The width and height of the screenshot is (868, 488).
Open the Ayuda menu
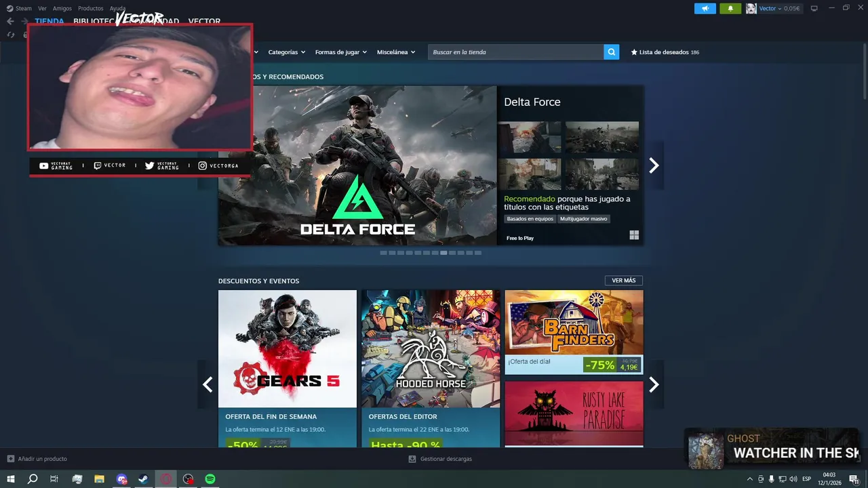[x=118, y=8]
